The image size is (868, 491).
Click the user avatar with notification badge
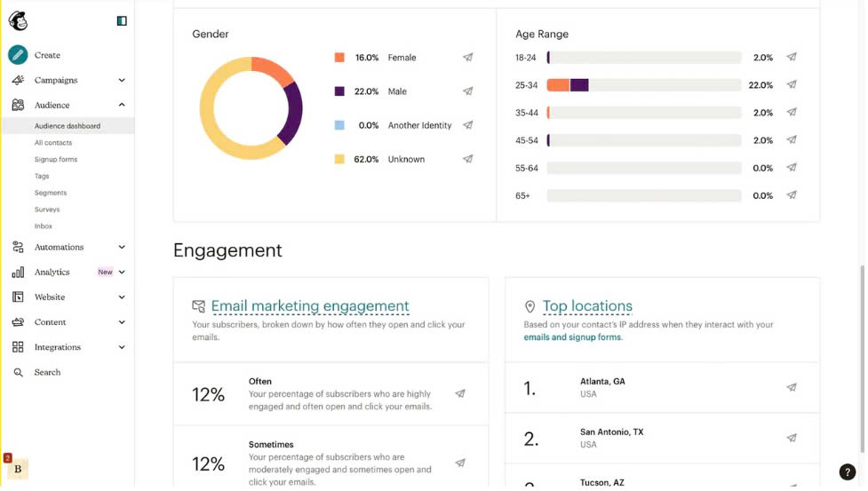click(x=17, y=468)
